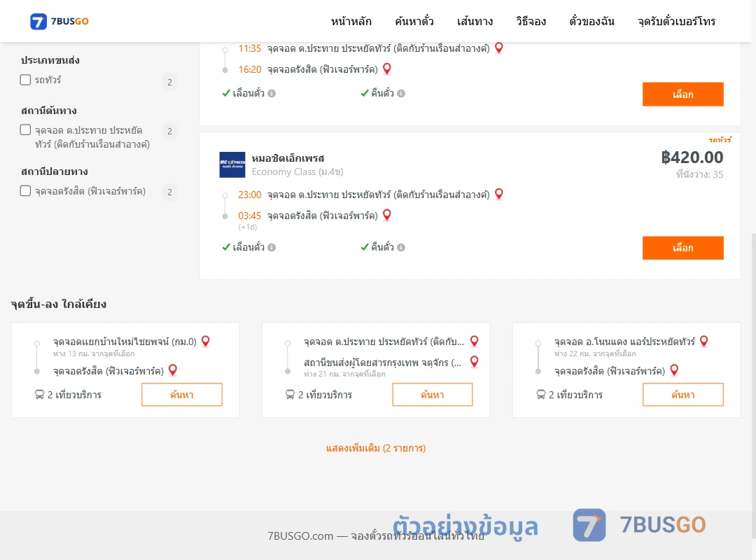Show info icon next to คืนตั๋ว at 23:00 trip

(401, 247)
